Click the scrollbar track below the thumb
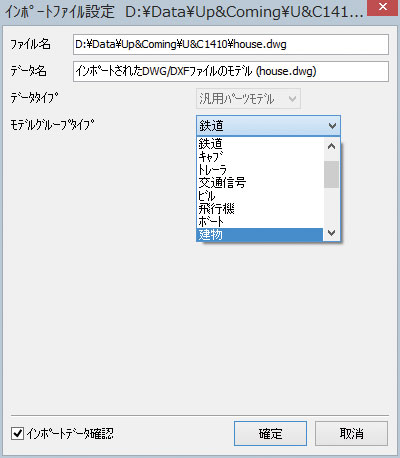Image resolution: width=400 pixels, height=458 pixels. click(331, 206)
